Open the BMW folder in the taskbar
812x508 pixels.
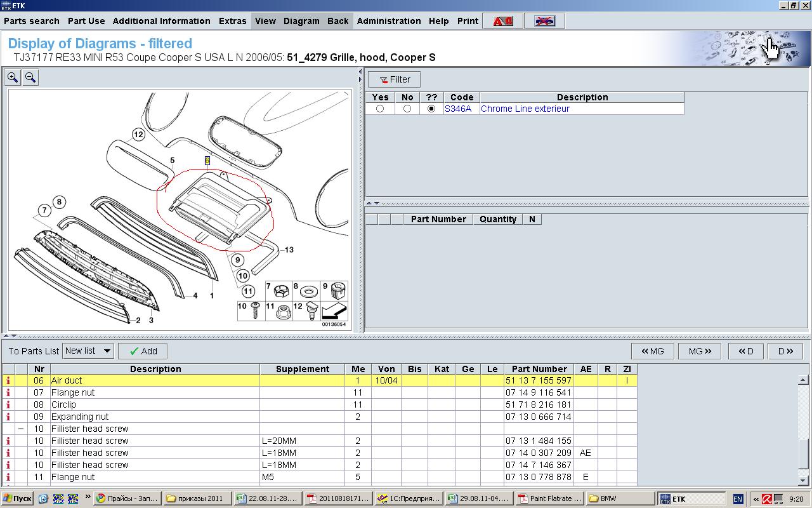point(619,498)
